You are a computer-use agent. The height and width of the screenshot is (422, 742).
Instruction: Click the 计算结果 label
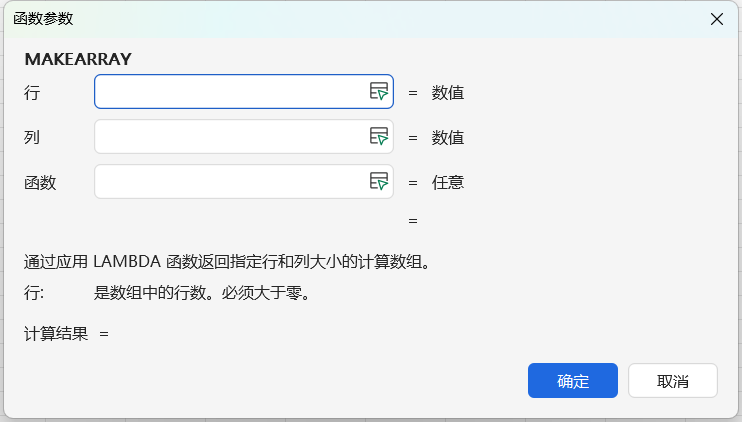56,333
